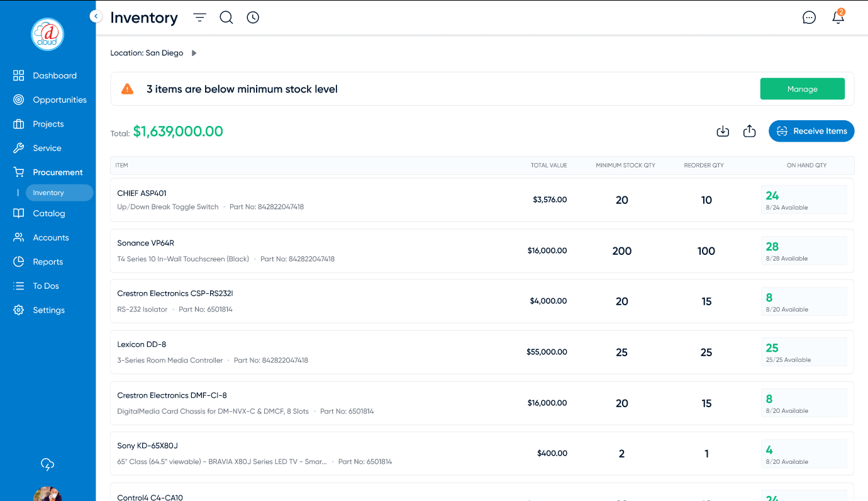Select the Inventory menu entry under Procurement
Viewport: 868px width, 501px height.
(59, 192)
